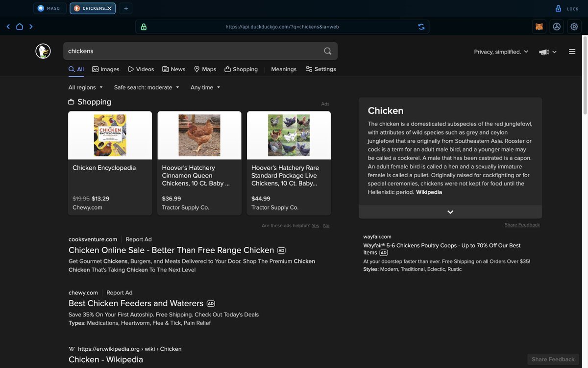Select the All results tab

(x=76, y=69)
